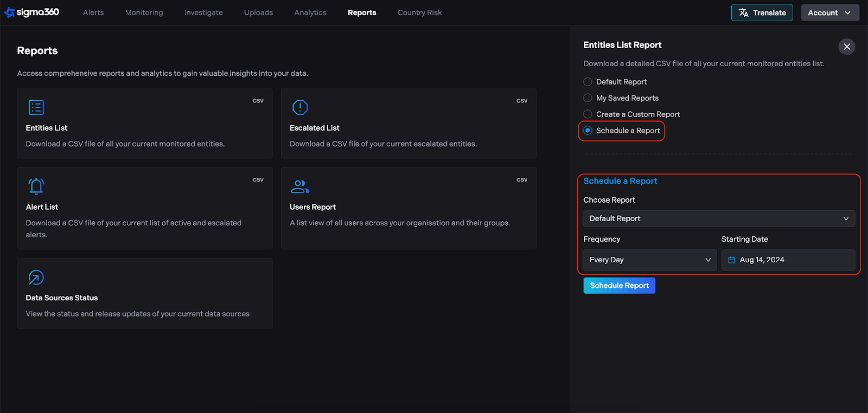Click the Entities List report icon

[x=36, y=107]
